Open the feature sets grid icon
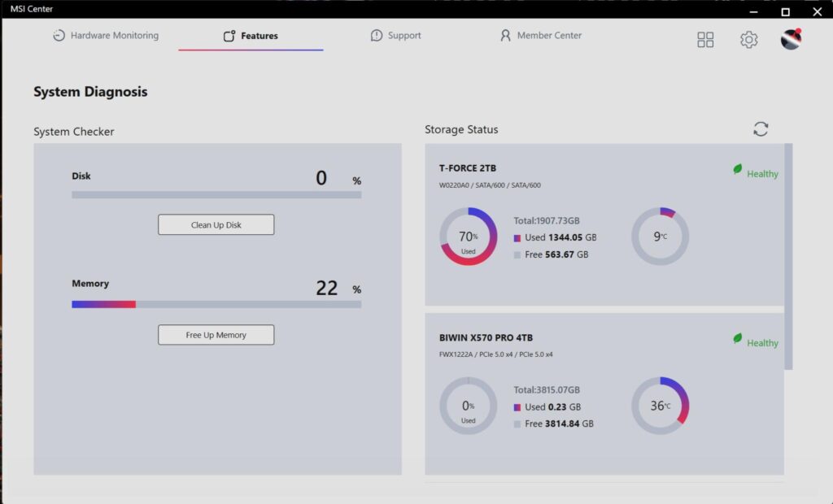833x504 pixels. pyautogui.click(x=705, y=39)
